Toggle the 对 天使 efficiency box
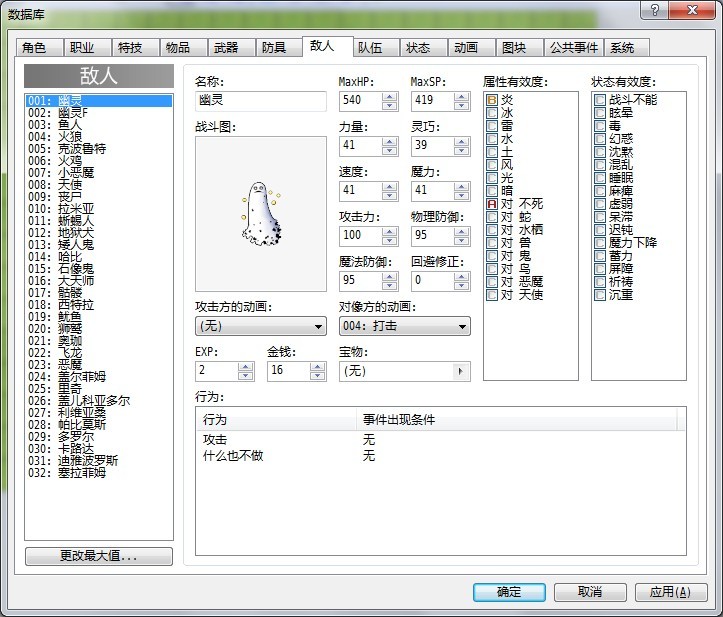 [492, 294]
